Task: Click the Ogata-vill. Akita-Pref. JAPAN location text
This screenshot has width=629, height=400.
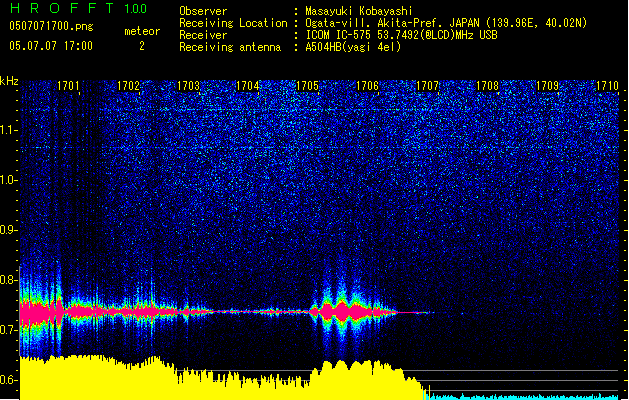Action: (446, 23)
